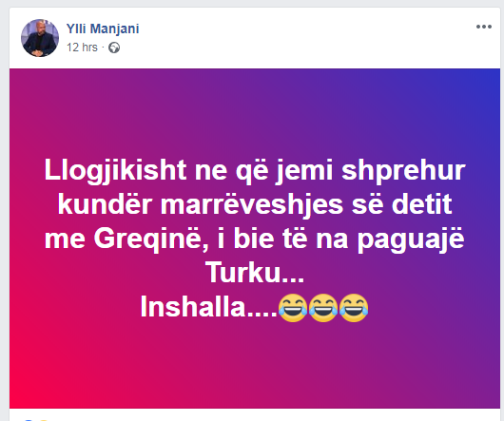Click the word marrëveshjes in the post
504x421 pixels.
(x=252, y=205)
